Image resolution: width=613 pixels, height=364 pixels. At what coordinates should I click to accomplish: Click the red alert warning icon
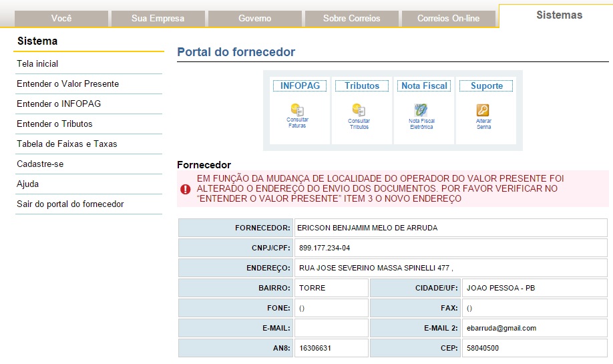pyautogui.click(x=186, y=189)
